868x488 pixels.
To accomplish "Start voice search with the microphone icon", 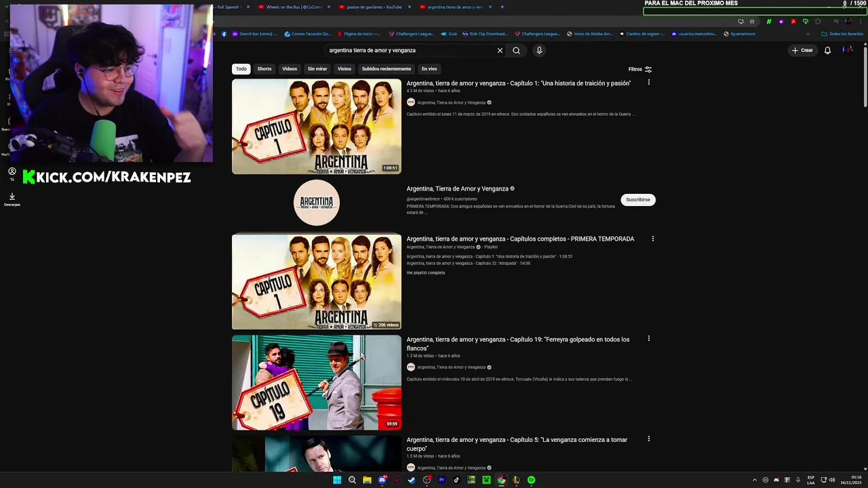I will [x=539, y=50].
